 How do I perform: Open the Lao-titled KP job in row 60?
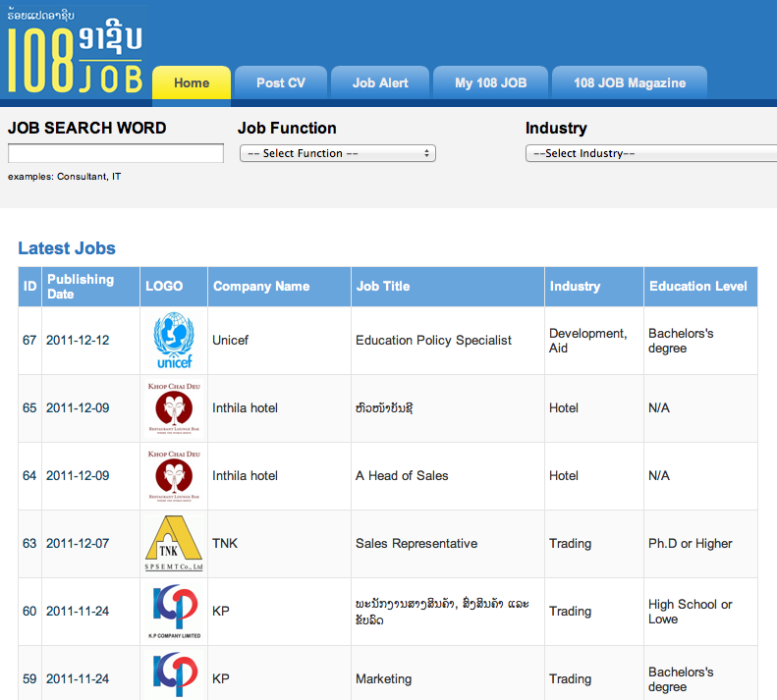click(x=442, y=612)
